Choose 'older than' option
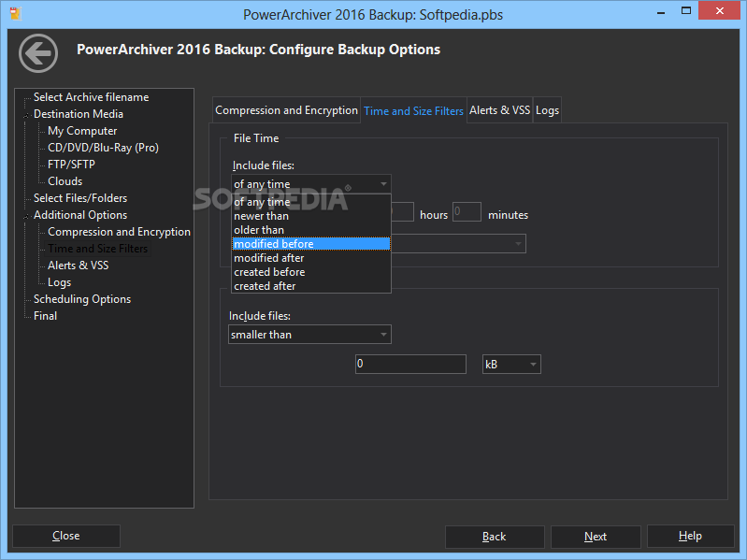The width and height of the screenshot is (747, 560). point(311,230)
